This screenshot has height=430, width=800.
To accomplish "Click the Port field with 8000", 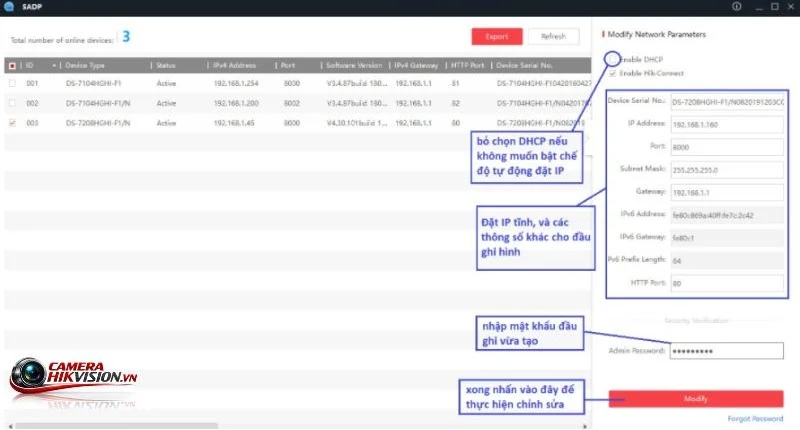I will (727, 147).
